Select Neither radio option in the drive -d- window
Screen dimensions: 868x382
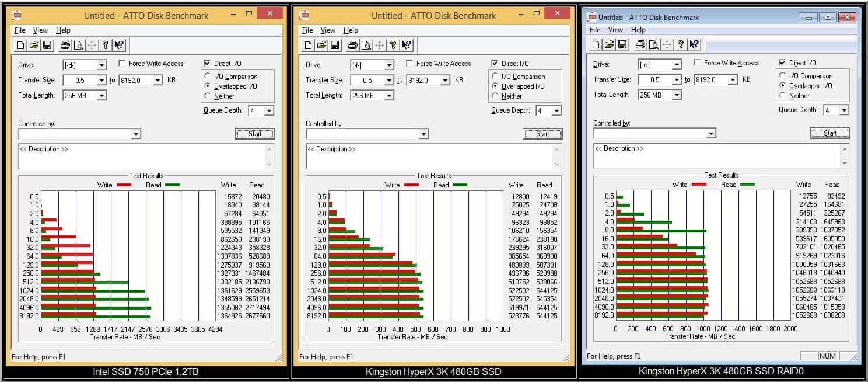coord(208,96)
